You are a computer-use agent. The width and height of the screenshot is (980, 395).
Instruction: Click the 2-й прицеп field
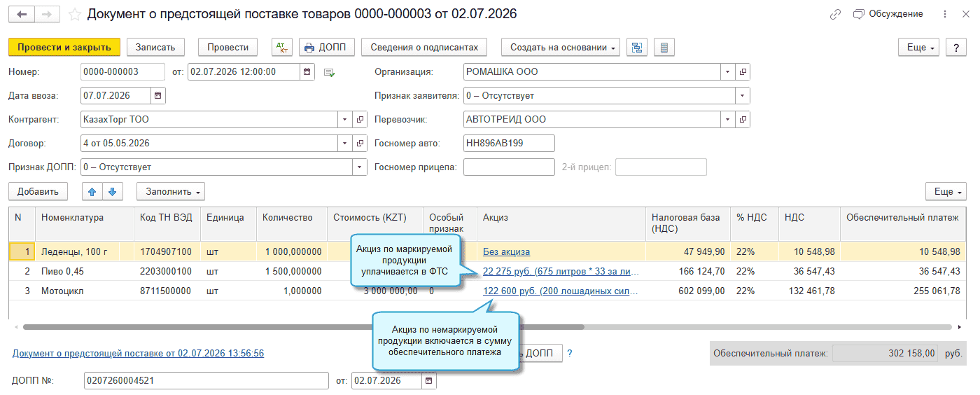661,167
